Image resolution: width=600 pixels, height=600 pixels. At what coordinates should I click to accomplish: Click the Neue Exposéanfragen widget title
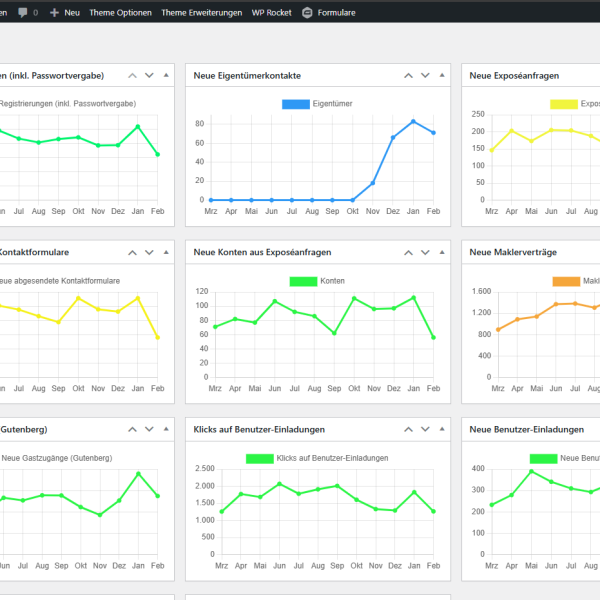514,76
